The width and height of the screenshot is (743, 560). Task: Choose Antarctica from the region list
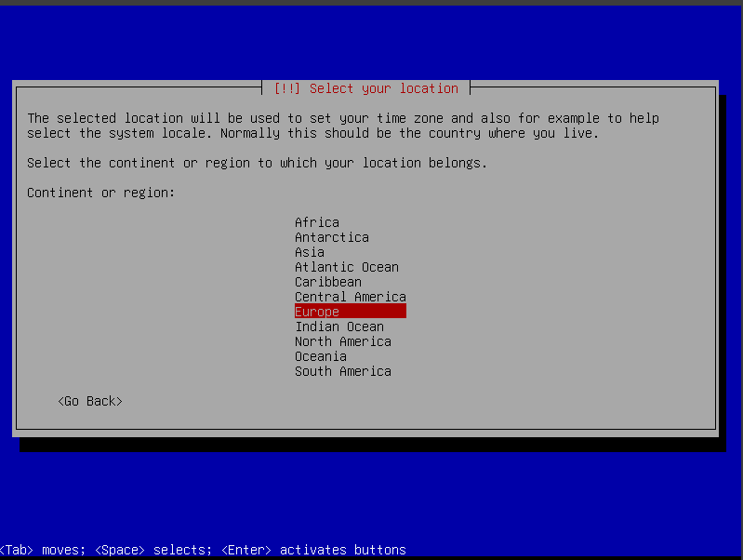point(331,237)
